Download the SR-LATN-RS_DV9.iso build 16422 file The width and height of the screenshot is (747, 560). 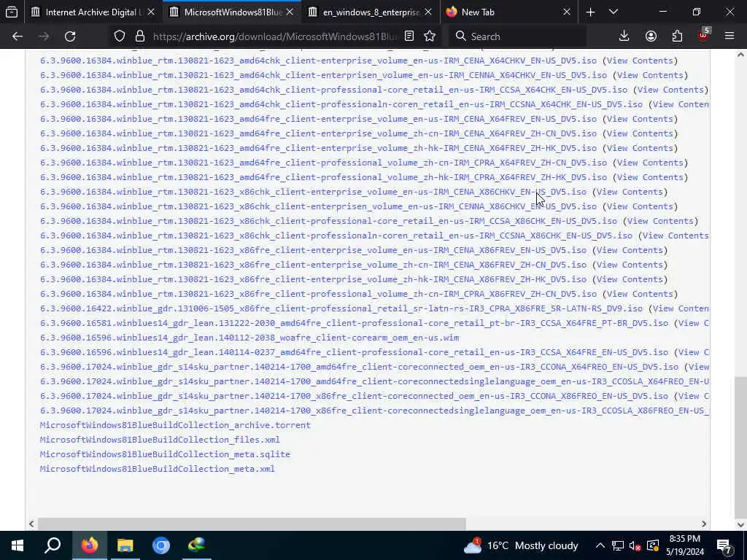341,308
